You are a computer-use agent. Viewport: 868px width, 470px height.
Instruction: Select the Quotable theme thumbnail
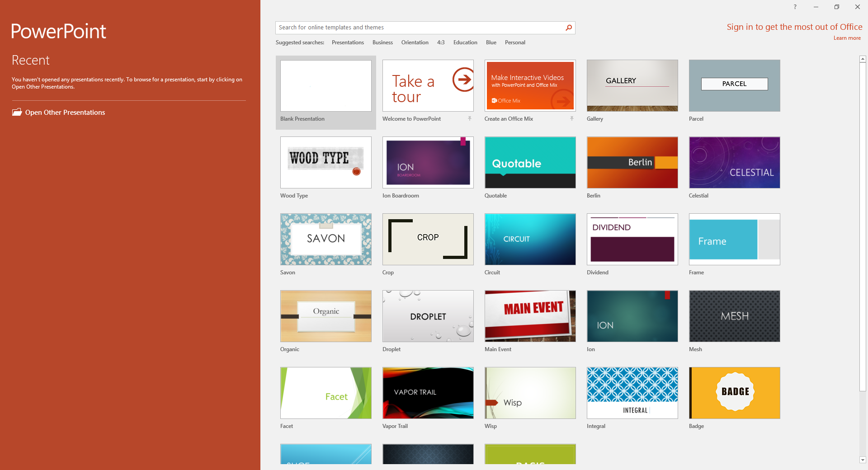[x=530, y=163]
